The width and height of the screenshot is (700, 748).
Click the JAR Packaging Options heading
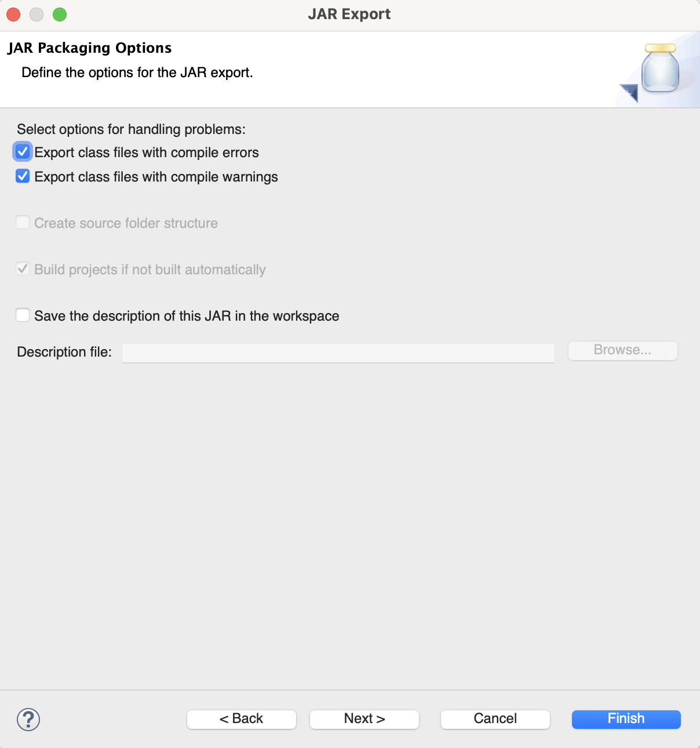pyautogui.click(x=90, y=48)
